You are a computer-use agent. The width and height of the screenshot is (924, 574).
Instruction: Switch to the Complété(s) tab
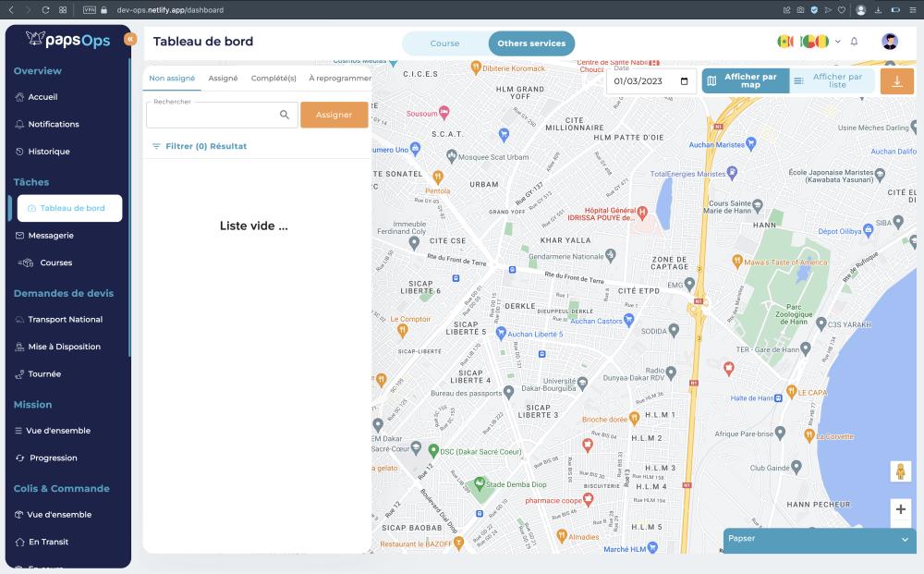[x=274, y=78]
